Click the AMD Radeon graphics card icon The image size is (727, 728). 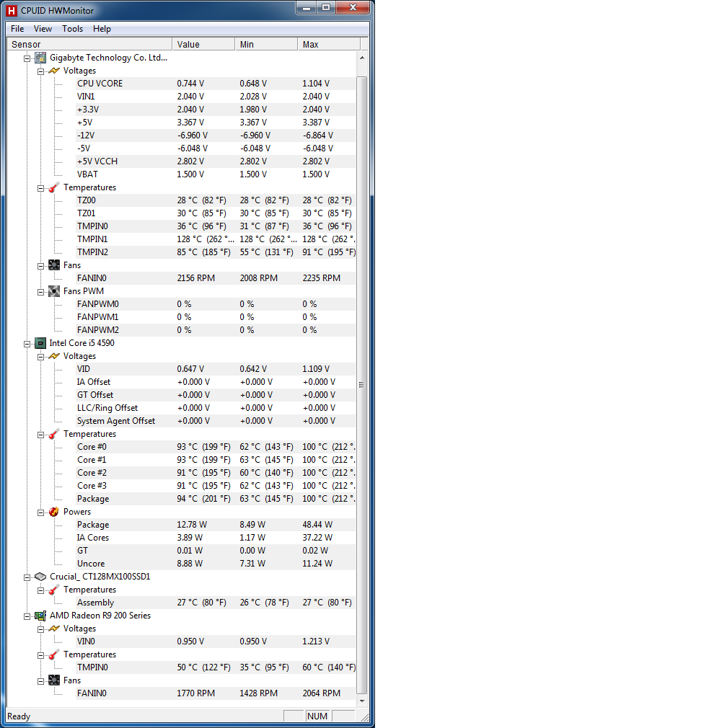40,616
